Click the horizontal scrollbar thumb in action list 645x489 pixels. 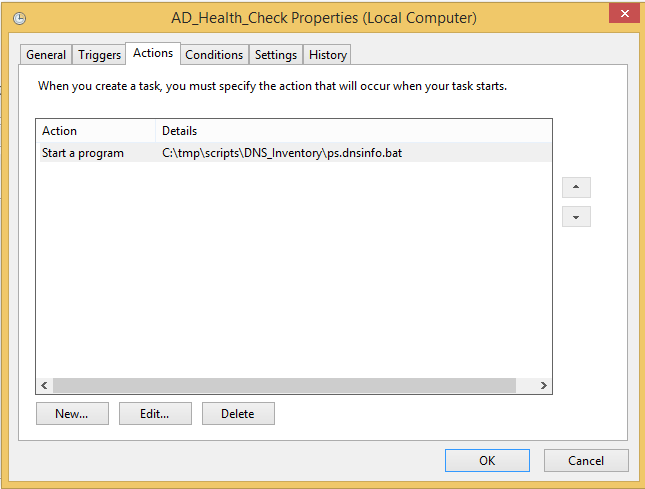pyautogui.click(x=284, y=386)
